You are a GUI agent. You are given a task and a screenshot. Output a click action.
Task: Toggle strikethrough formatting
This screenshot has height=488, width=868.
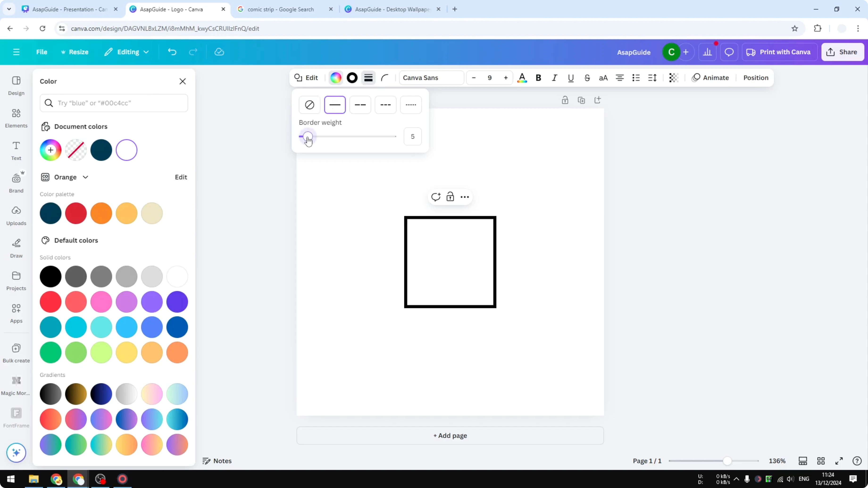coord(587,78)
